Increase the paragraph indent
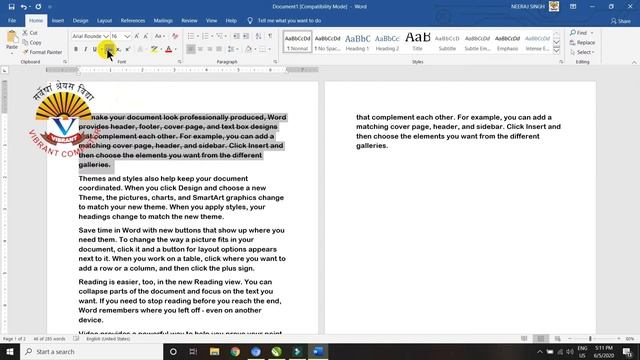 pos(246,36)
